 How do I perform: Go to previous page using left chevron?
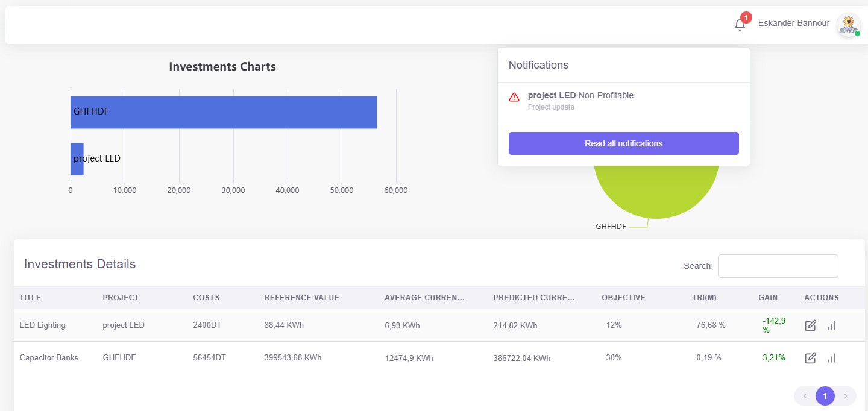(x=805, y=396)
